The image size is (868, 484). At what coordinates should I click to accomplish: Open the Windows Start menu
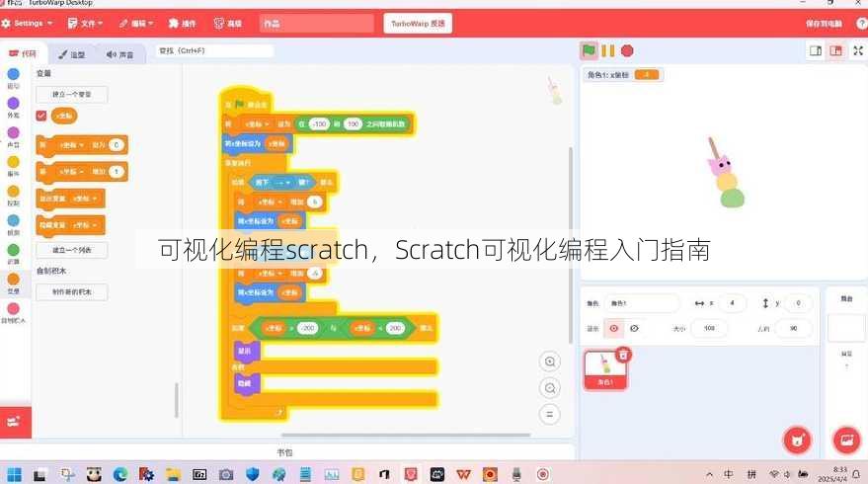coord(15,474)
